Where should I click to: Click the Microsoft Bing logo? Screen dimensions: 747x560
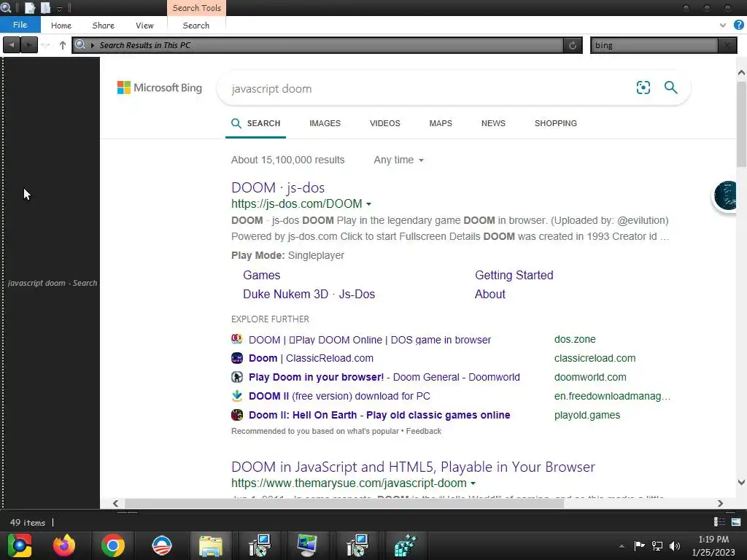click(160, 87)
